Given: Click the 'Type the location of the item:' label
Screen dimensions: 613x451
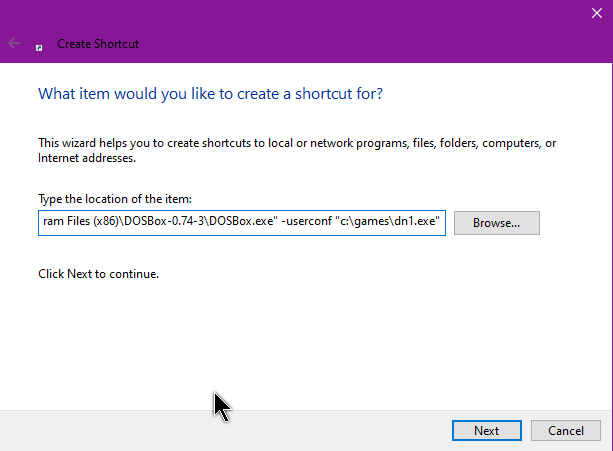Looking at the screenshot, I should [115, 199].
